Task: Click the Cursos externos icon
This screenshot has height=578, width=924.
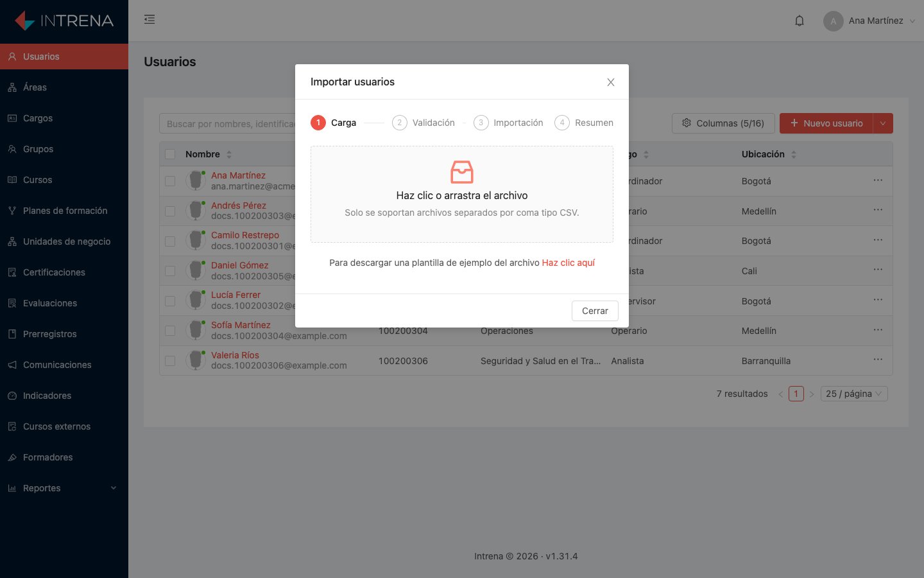Action: [12, 426]
